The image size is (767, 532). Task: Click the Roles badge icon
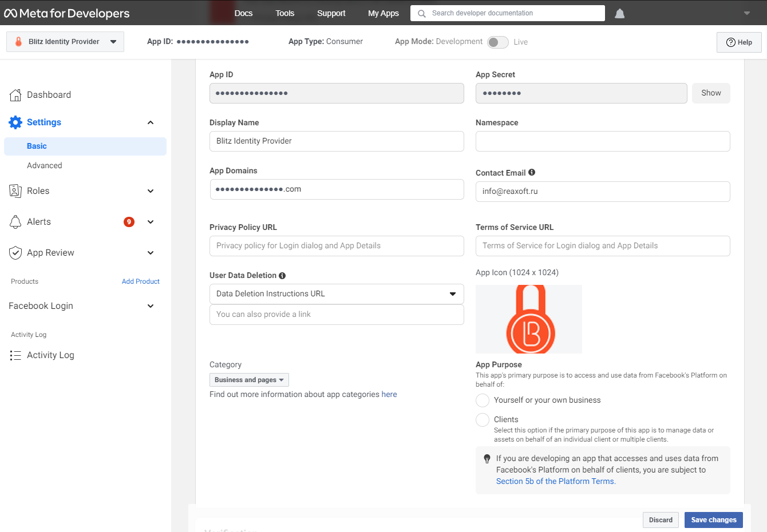pyautogui.click(x=15, y=191)
